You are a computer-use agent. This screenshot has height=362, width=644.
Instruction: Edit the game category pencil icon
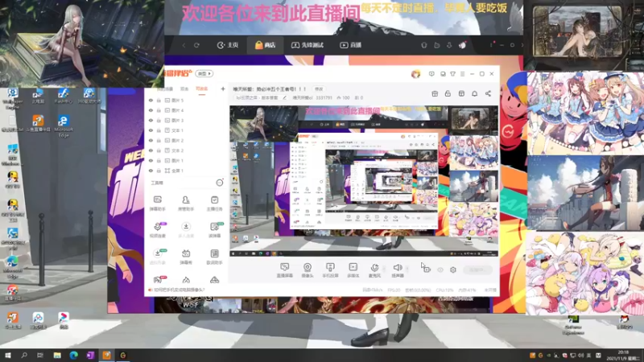(x=285, y=97)
